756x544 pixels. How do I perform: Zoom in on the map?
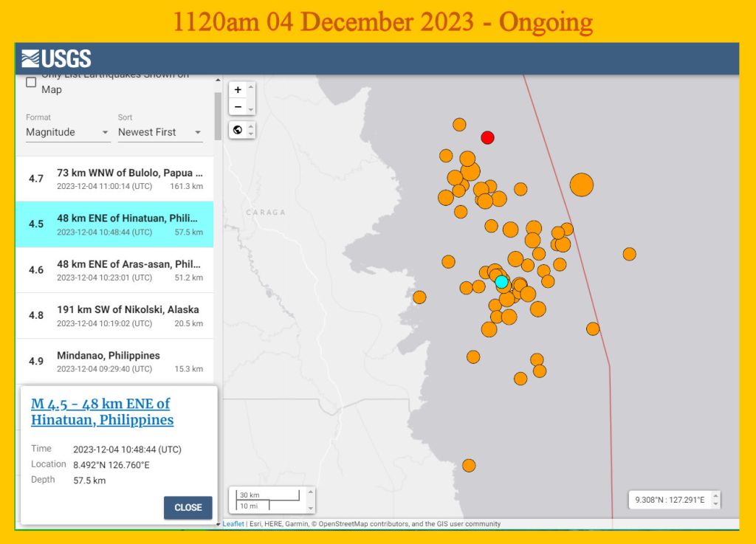pyautogui.click(x=237, y=90)
